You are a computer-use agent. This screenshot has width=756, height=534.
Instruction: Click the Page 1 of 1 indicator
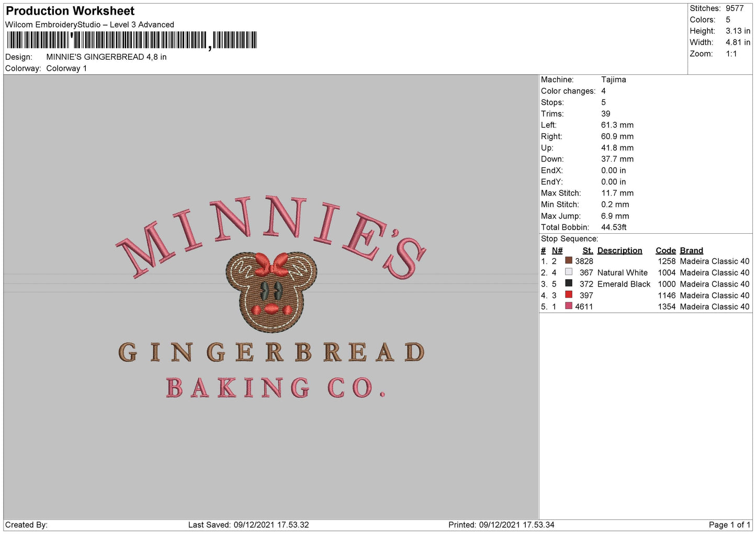click(x=729, y=525)
